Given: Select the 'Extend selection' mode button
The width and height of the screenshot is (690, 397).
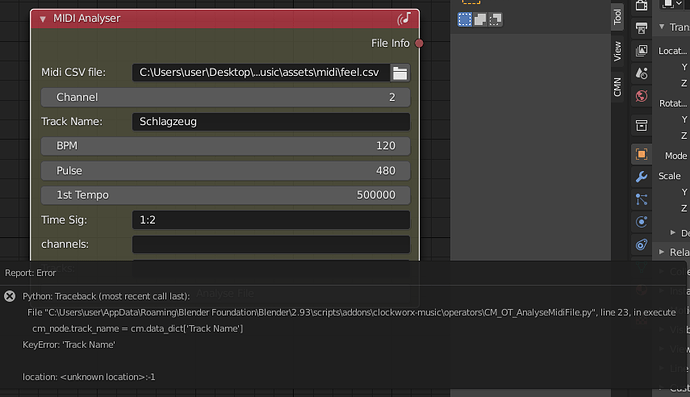Looking at the screenshot, I should (480, 19).
